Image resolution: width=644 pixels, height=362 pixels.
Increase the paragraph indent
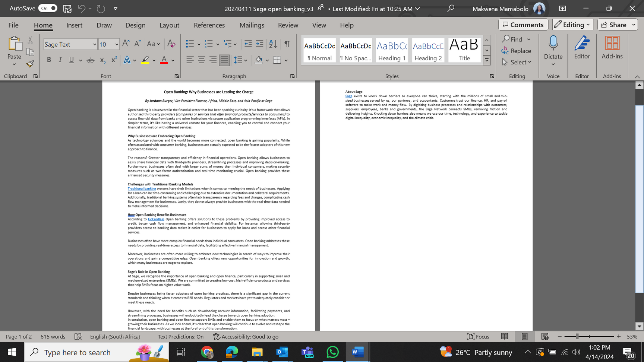click(x=259, y=44)
